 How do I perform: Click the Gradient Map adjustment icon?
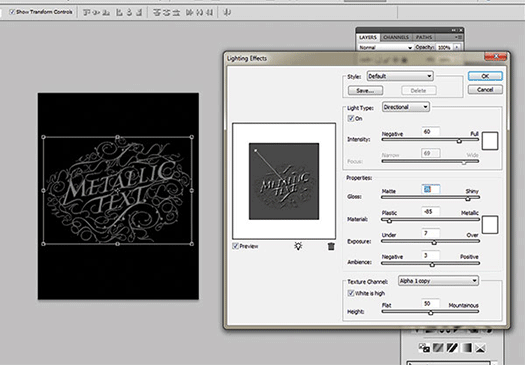pos(466,348)
